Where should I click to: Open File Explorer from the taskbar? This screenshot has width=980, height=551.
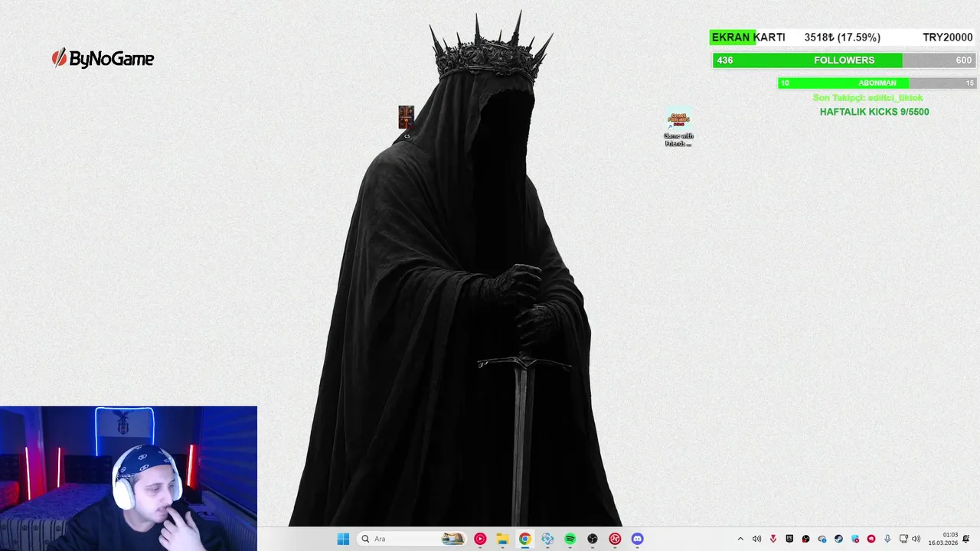pyautogui.click(x=502, y=539)
